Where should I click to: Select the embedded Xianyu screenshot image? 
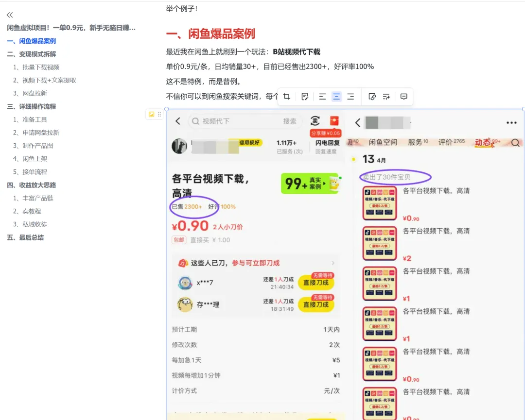[x=345, y=264]
